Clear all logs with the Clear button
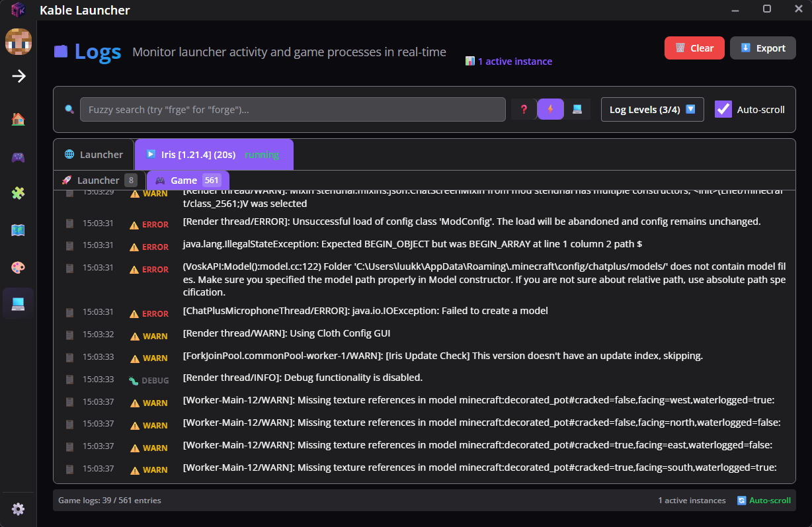Screen dimensions: 812x527 (x=694, y=48)
